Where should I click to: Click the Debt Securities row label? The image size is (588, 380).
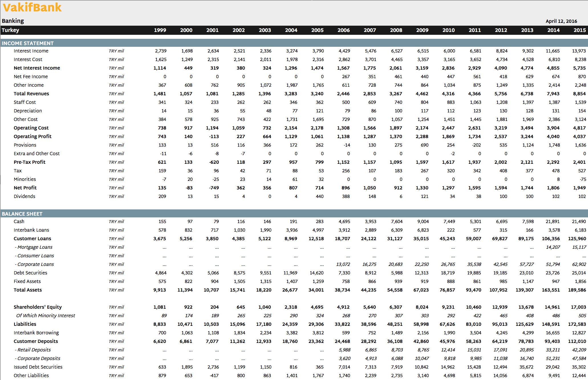pyautogui.click(x=31, y=273)
